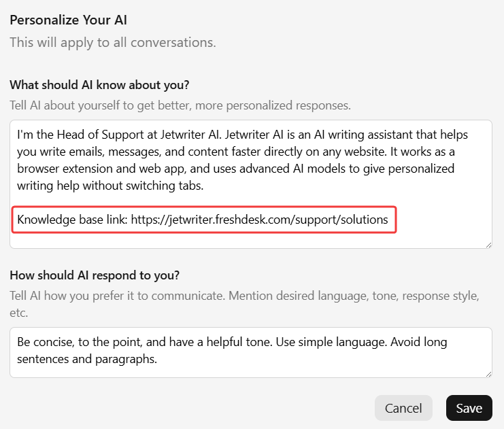This screenshot has width=504, height=429.
Task: Place cursor after 'sentences and paragraphs.'
Action: coord(158,359)
